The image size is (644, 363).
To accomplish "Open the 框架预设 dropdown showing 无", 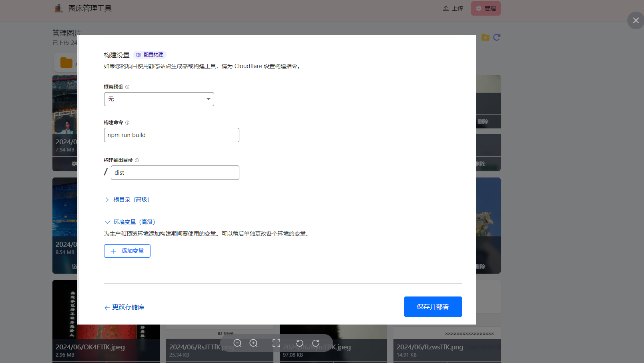I will pyautogui.click(x=159, y=99).
